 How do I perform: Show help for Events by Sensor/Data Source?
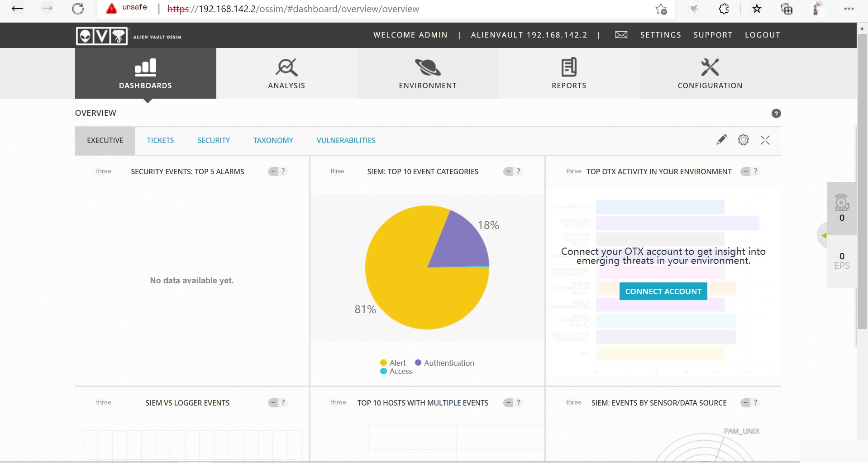tap(755, 403)
